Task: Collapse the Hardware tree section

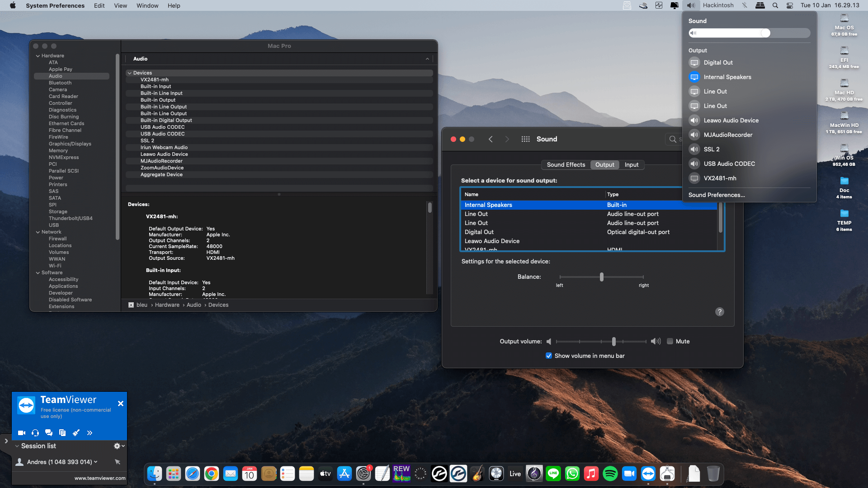Action: pyautogui.click(x=38, y=56)
